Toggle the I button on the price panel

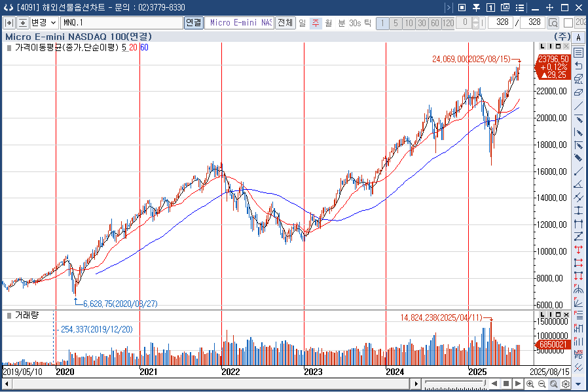[x=550, y=46]
